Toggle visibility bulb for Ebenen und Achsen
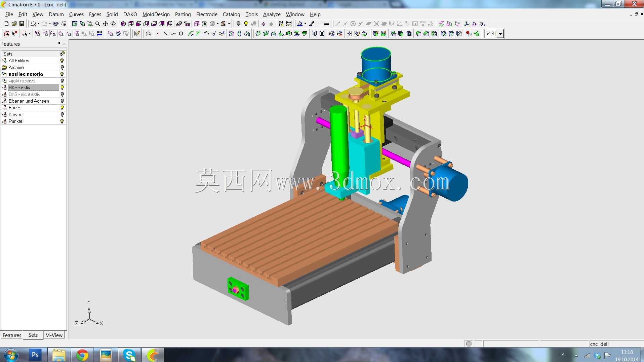The width and height of the screenshot is (644, 362). tap(62, 101)
